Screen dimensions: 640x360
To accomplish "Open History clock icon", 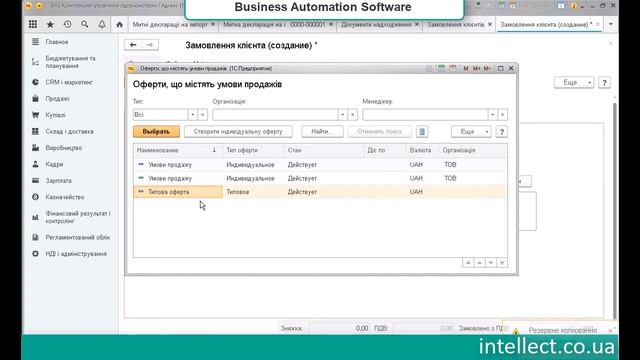I will [67, 24].
